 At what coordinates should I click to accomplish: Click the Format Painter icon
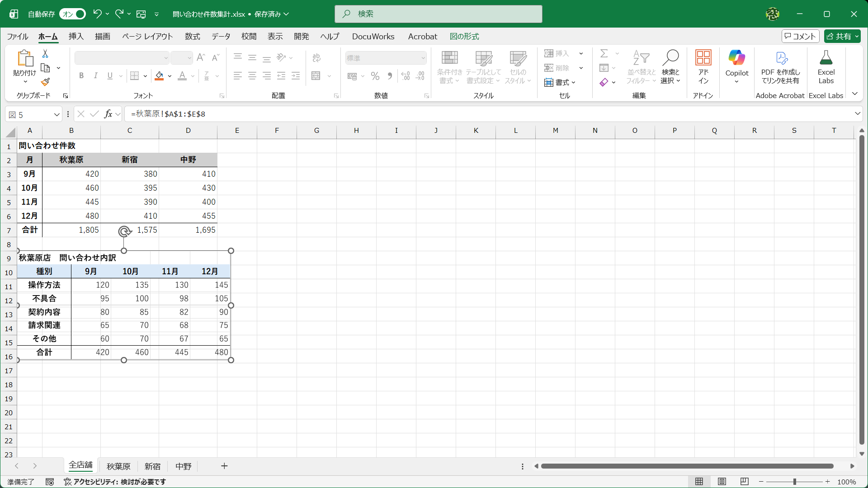pos(45,82)
